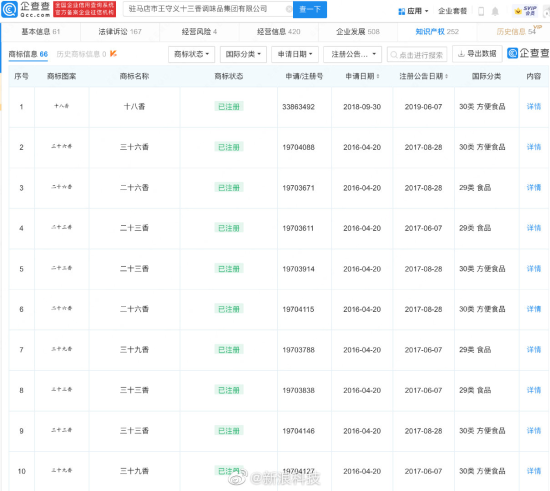The image size is (550, 491).
Task: Open 详情 for row 4 二十三香
Action: (534, 228)
